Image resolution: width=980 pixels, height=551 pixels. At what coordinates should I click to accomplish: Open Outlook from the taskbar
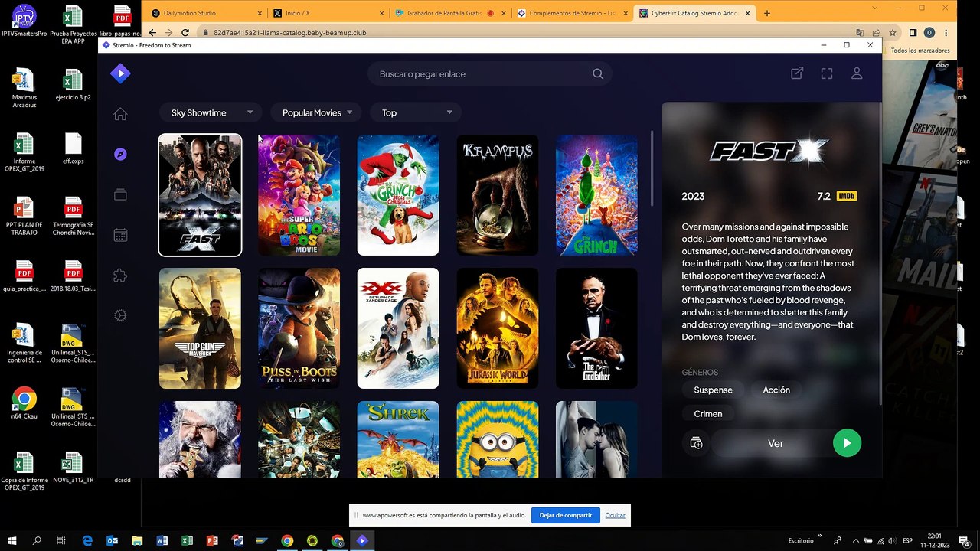click(x=113, y=540)
